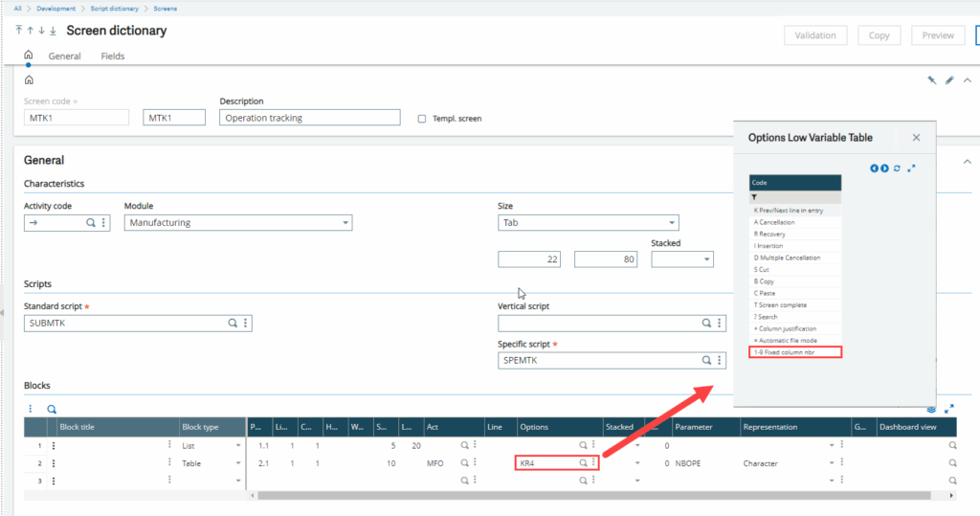
Task: Switch to the General tab
Action: [65, 56]
